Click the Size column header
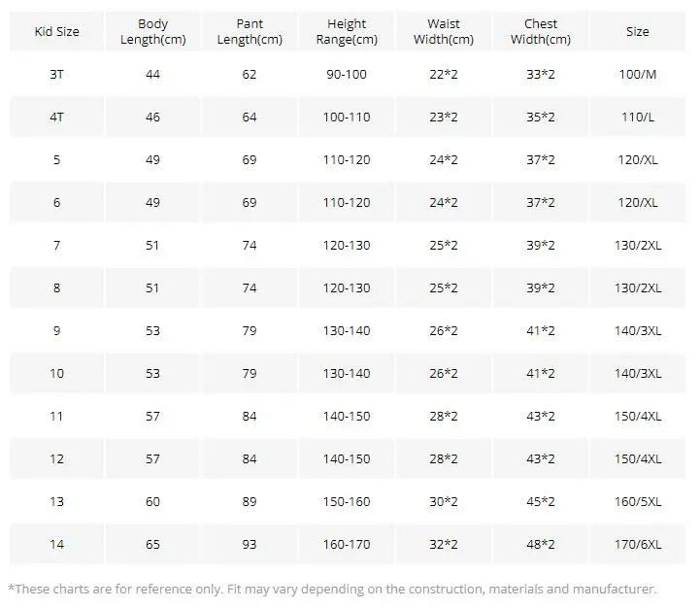700x608 pixels. [x=638, y=32]
